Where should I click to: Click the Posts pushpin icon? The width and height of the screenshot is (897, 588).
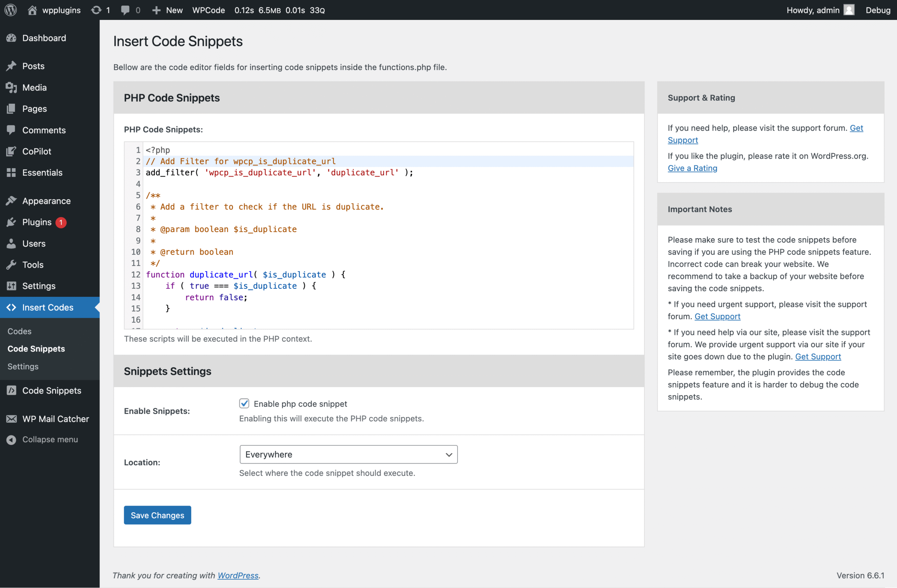[11, 66]
